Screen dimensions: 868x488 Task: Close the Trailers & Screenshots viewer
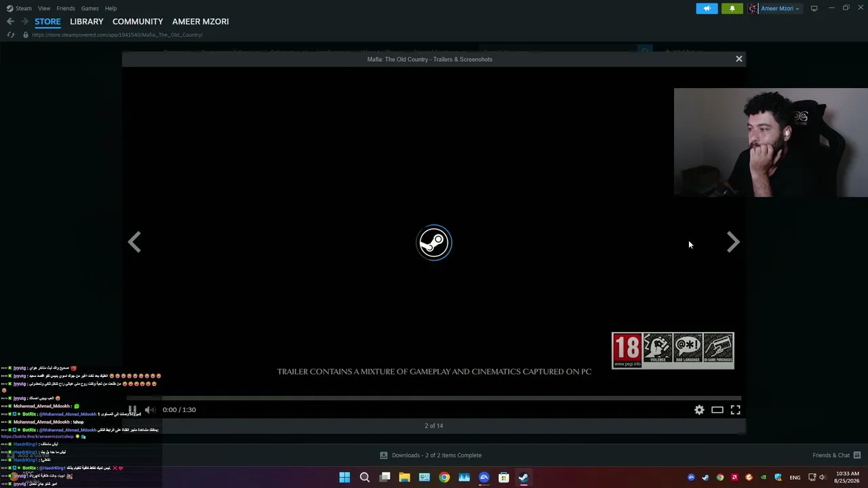pos(739,59)
